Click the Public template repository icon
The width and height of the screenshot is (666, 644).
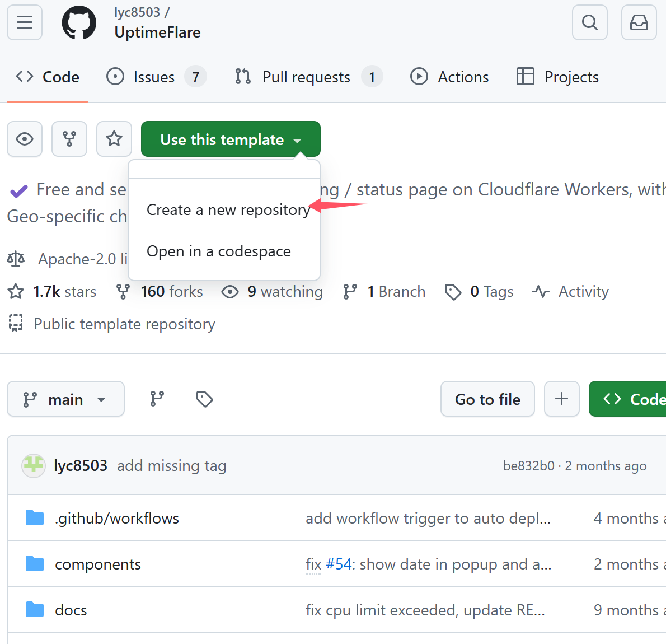tap(16, 324)
